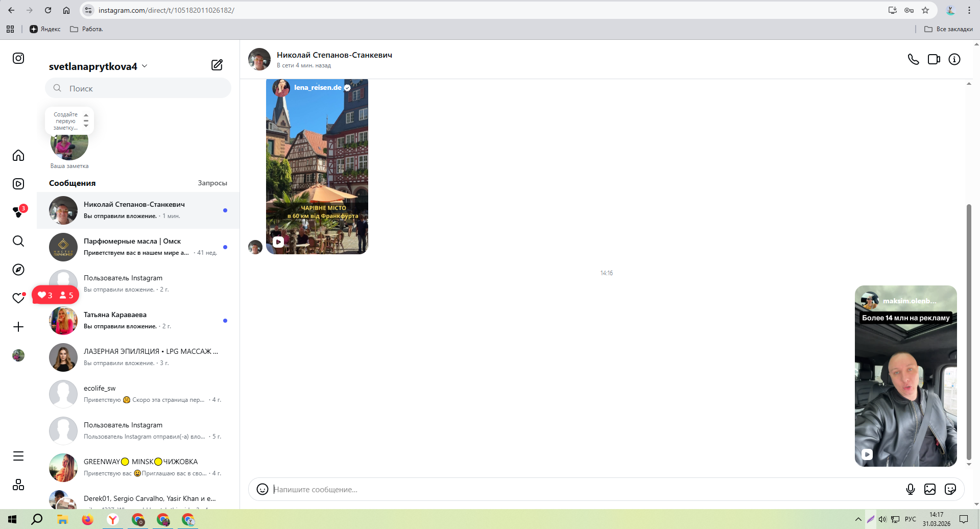Image resolution: width=980 pixels, height=529 pixels.
Task: Open the lena_reisen.de shared reel
Action: [x=317, y=166]
